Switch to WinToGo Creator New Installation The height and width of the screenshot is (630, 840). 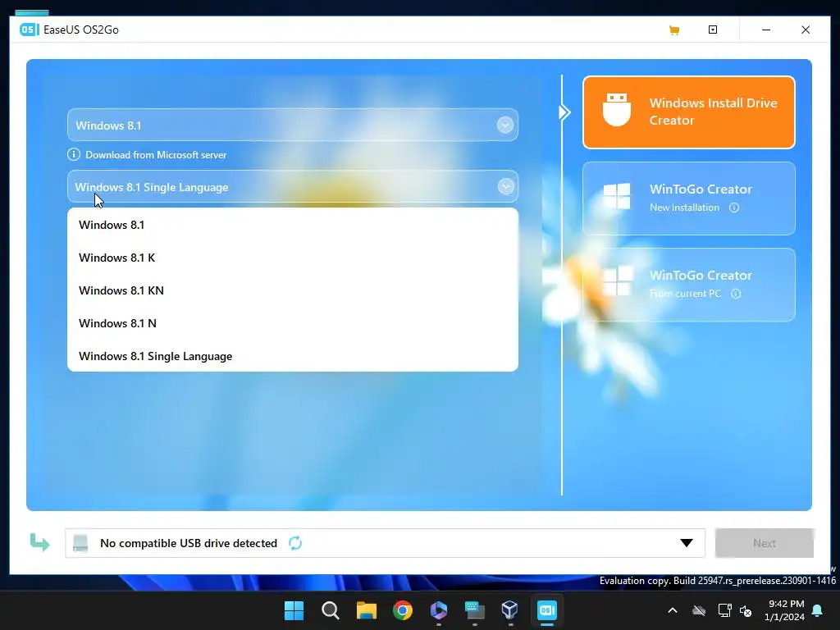[688, 199]
